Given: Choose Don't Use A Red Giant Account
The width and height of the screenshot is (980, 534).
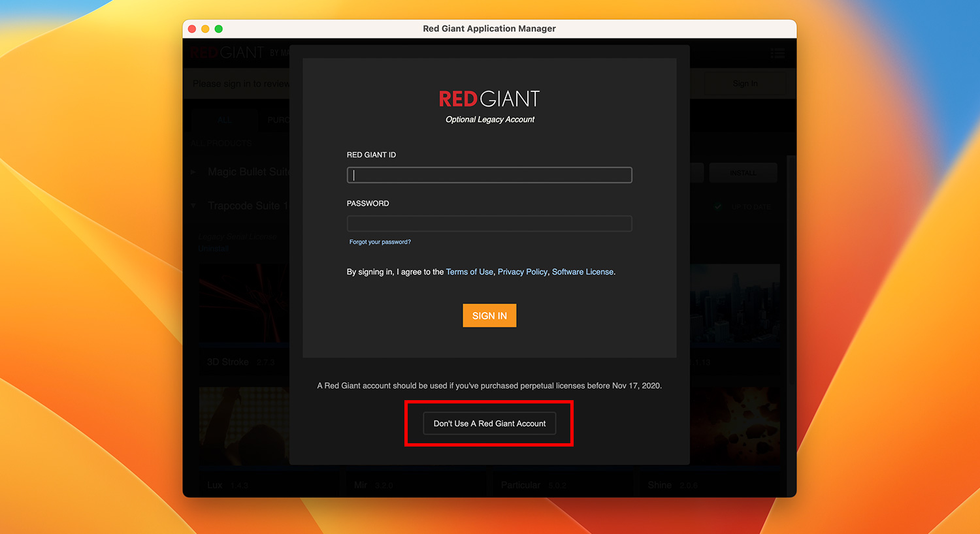Looking at the screenshot, I should 489,423.
